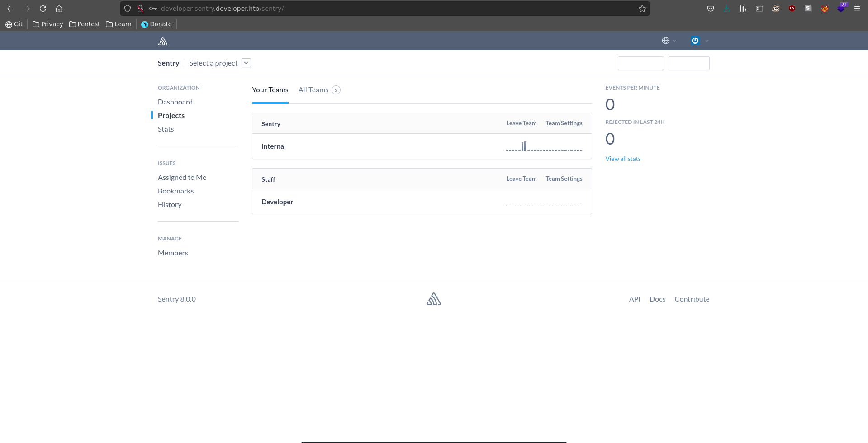The width and height of the screenshot is (868, 443).
Task: Click Leave Team for the Staff team
Action: 521,179
